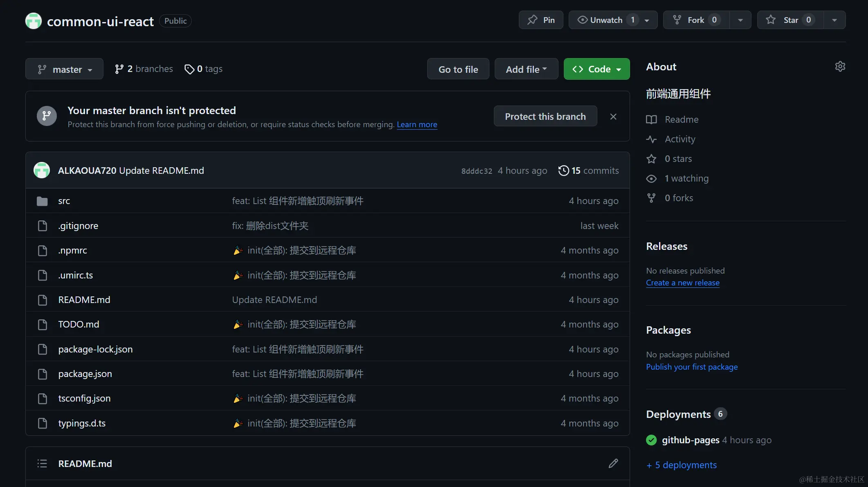Open the Add file dropdown
The height and width of the screenshot is (487, 868).
pos(526,69)
